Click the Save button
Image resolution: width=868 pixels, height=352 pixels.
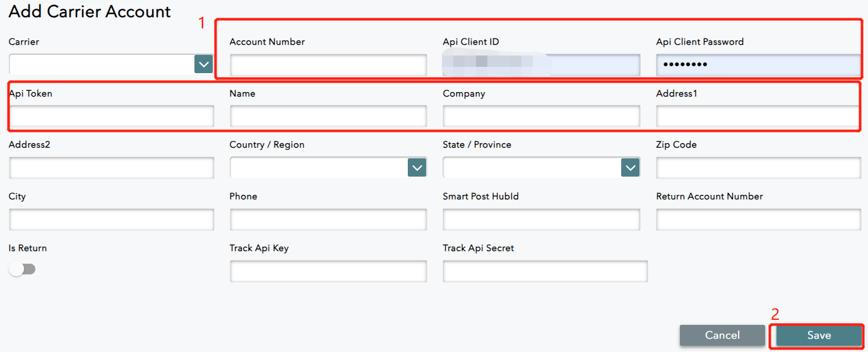(819, 336)
